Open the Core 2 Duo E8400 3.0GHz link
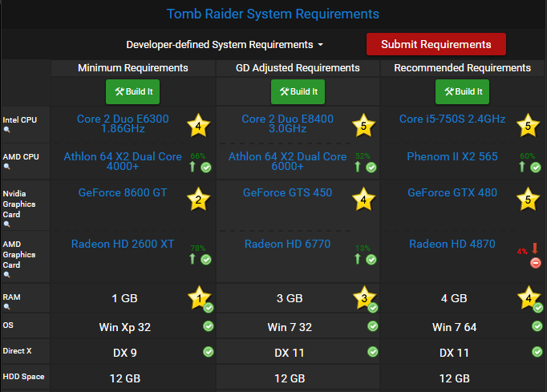This screenshot has width=547, height=392. [287, 123]
